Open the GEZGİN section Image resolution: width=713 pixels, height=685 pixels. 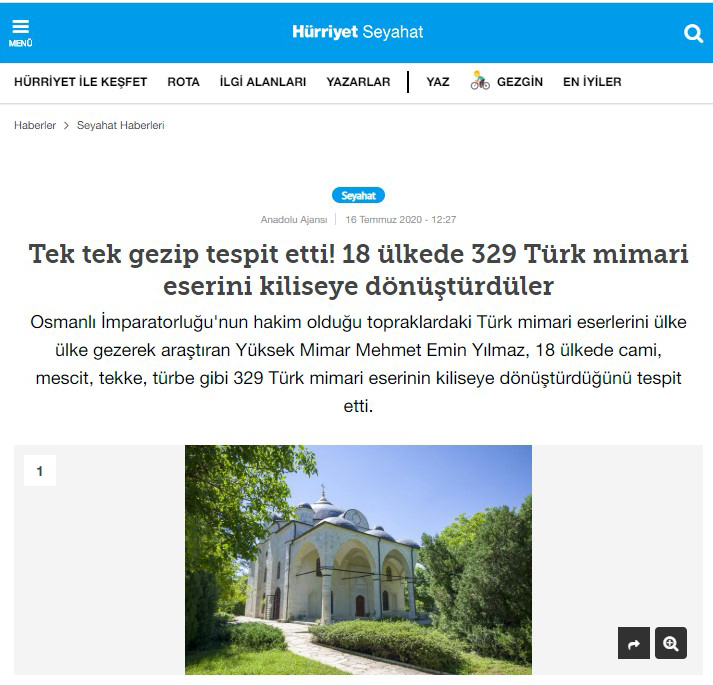(520, 82)
